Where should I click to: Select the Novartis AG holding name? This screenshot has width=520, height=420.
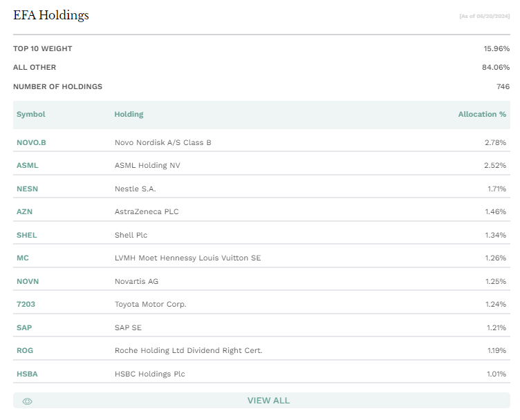(137, 282)
